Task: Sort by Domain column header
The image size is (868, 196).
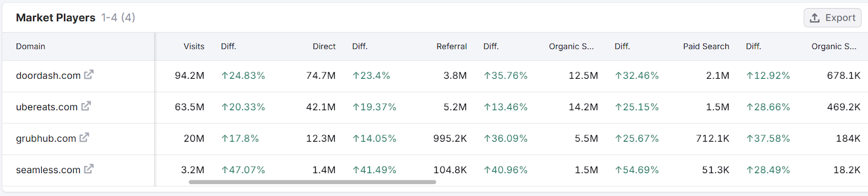Action: click(x=30, y=47)
